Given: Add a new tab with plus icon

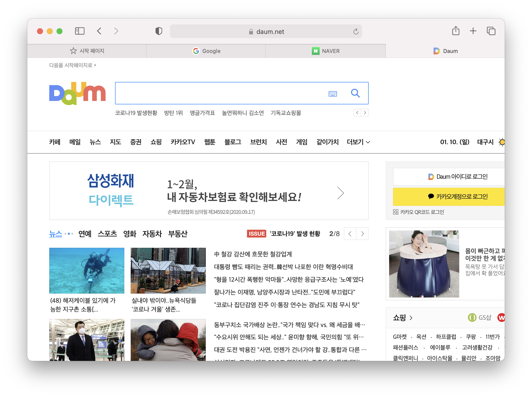Looking at the screenshot, I should 473,31.
